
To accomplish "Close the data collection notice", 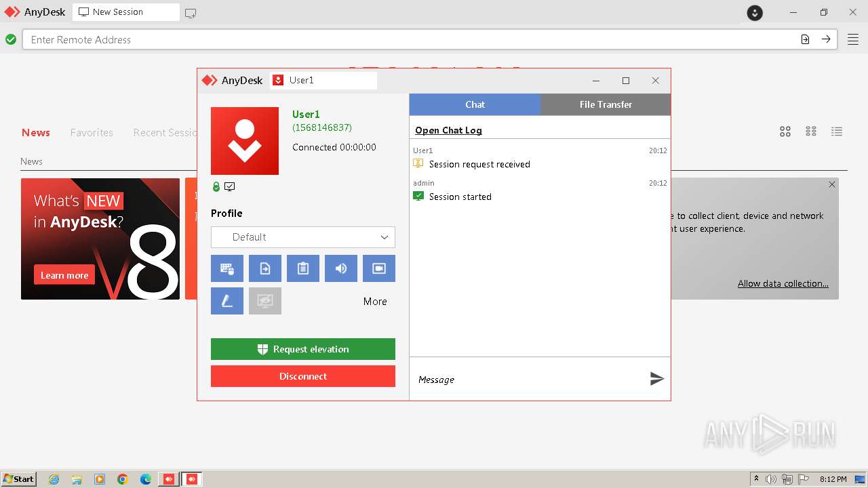I will coord(832,184).
